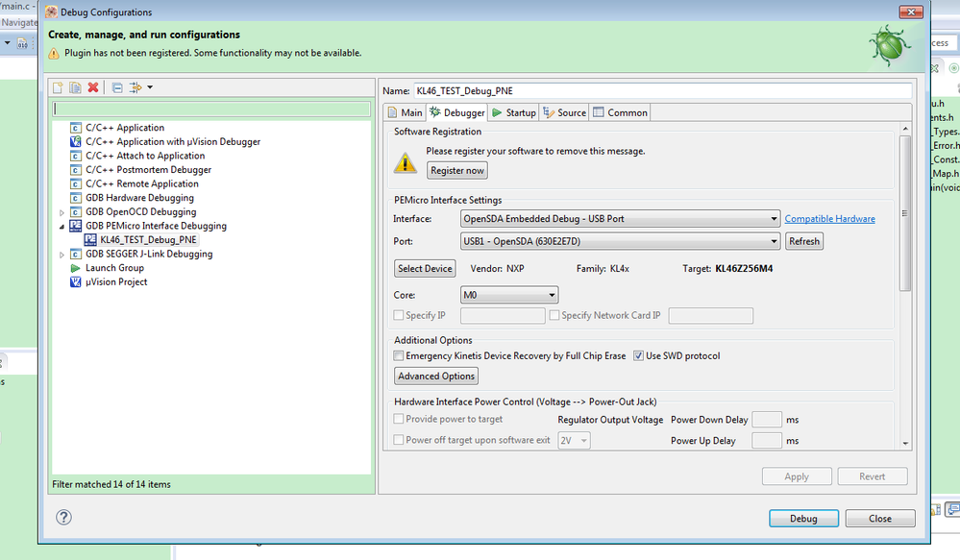Click the Advanced Options button
Viewport: 960px width, 560px height.
coord(436,376)
